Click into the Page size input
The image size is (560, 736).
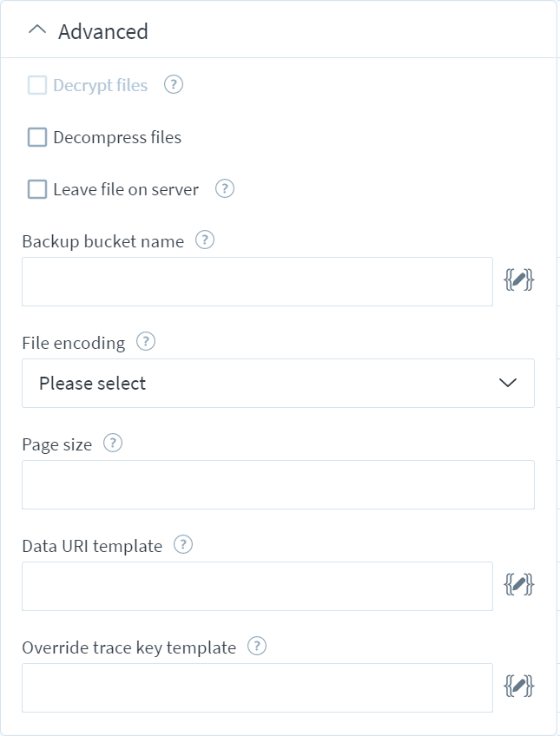(x=278, y=485)
